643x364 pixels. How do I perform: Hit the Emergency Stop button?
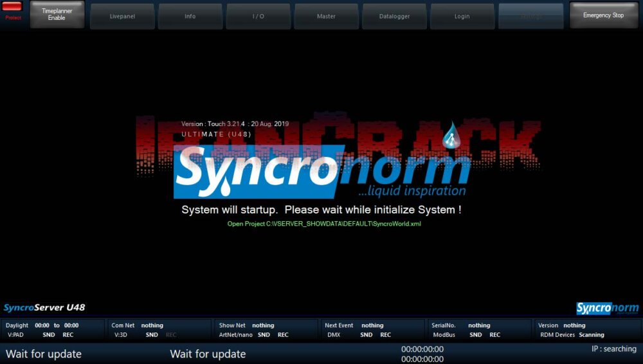[604, 15]
